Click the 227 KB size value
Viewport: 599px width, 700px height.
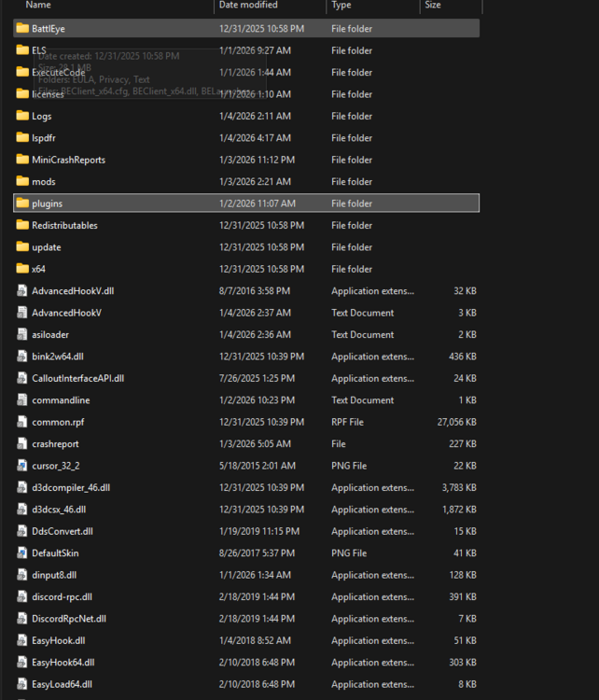[x=463, y=444]
